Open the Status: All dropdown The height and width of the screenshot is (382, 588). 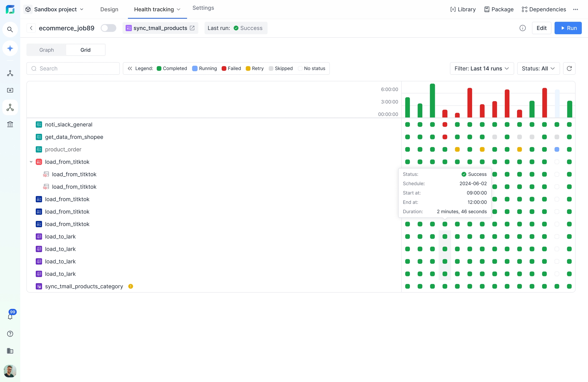click(538, 68)
